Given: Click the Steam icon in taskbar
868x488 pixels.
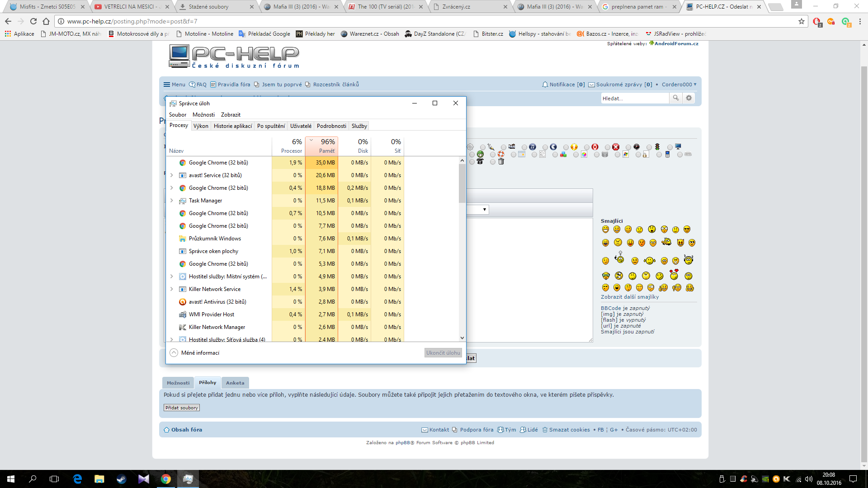Looking at the screenshot, I should 121,479.
